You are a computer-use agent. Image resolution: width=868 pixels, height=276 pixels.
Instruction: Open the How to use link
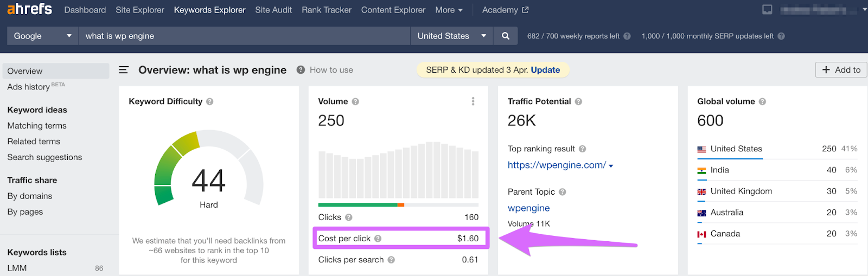(x=331, y=70)
